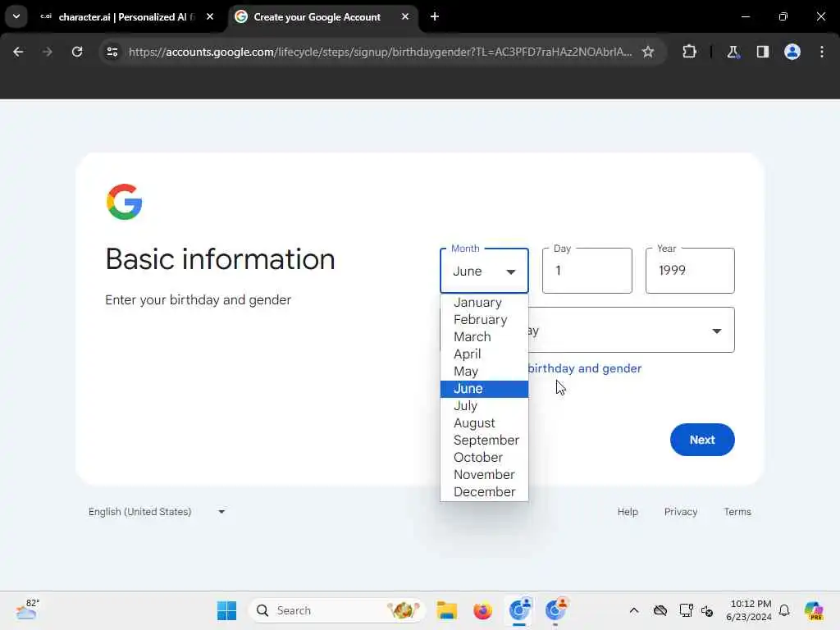Choose September in the month list

484,440
